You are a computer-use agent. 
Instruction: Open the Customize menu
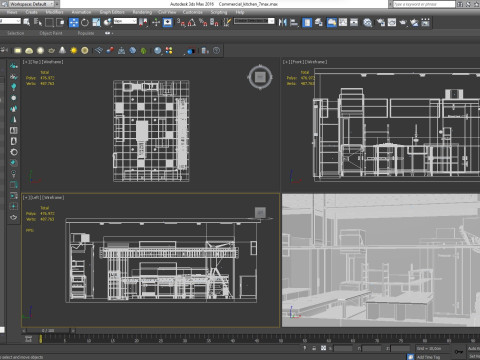[193, 12]
